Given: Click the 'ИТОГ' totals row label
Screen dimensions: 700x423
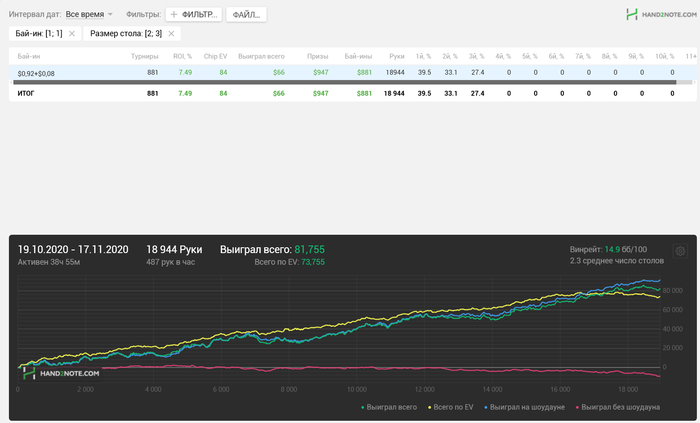Looking at the screenshot, I should (26, 93).
